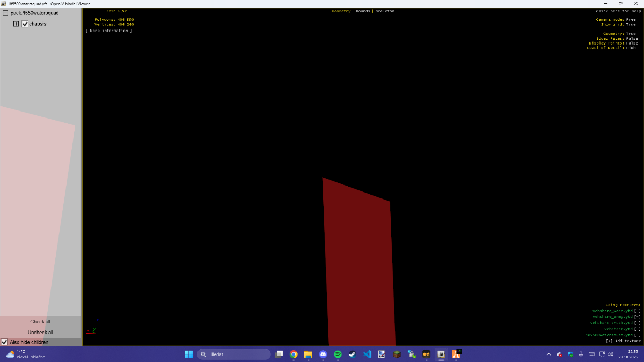Change the Level of Detail setting
This screenshot has height=362, width=644.
click(631, 48)
